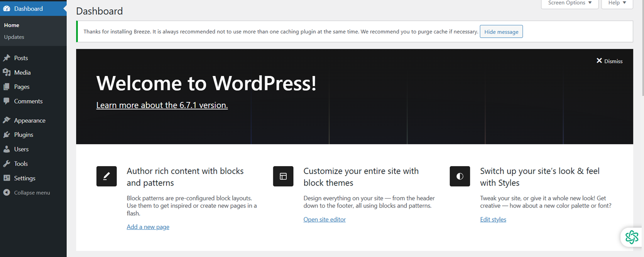Click the Tools wrench icon
Image resolution: width=644 pixels, height=257 pixels.
point(7,164)
